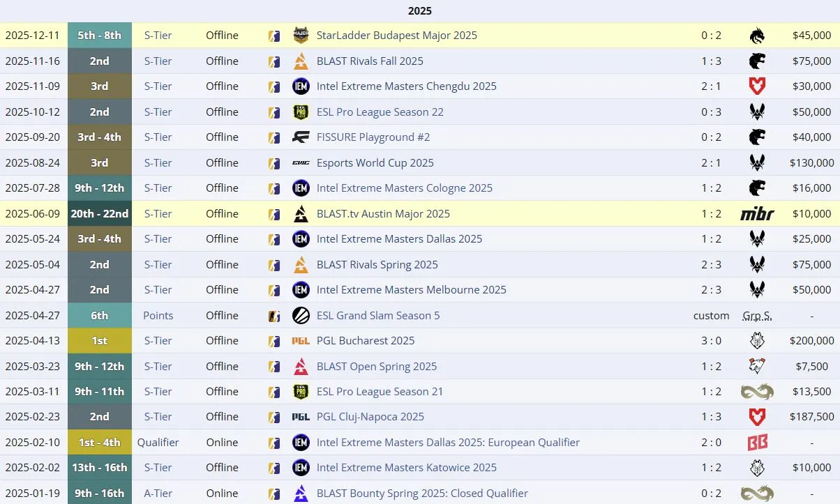Open BLAST Bounty Spring 2025 Closed Qualifier link
Image resolution: width=840 pixels, height=504 pixels.
(x=422, y=494)
